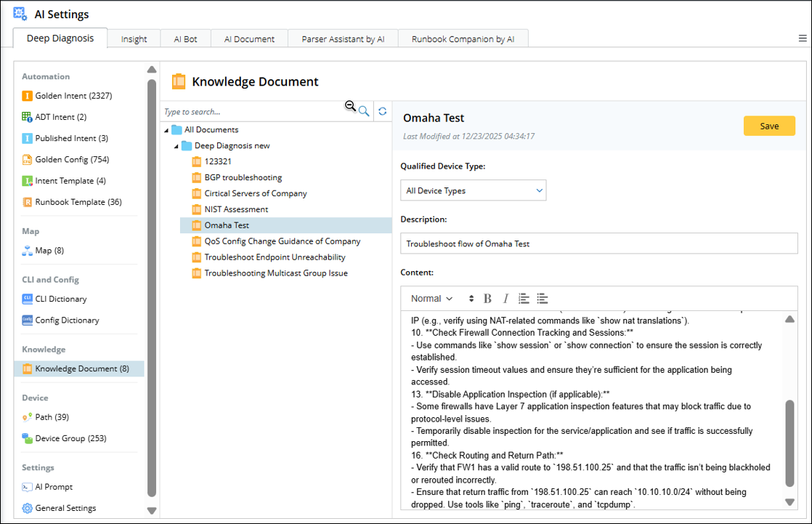
Task: Insert numbered list in content editor
Action: [x=524, y=299]
